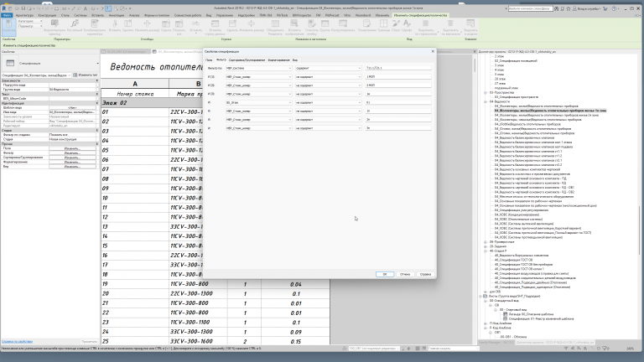
Task: Click the Свойства icon in the ribbon
Action: pos(8,27)
